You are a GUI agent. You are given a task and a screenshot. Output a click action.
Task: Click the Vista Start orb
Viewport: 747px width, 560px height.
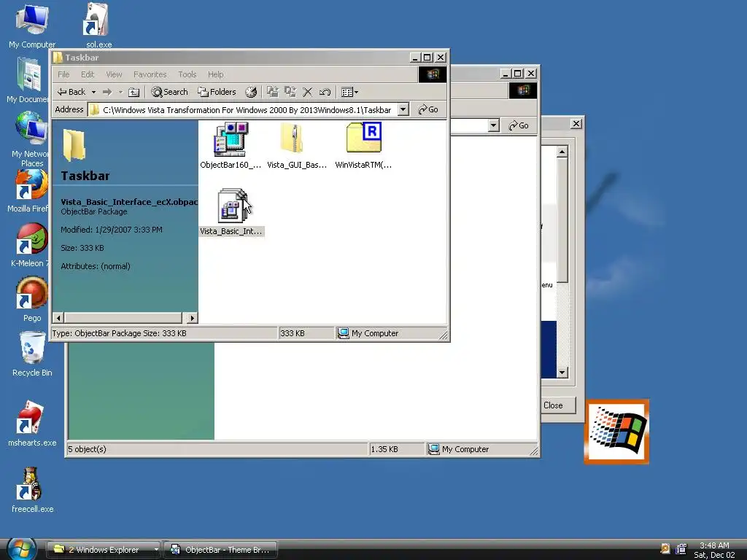[21, 549]
